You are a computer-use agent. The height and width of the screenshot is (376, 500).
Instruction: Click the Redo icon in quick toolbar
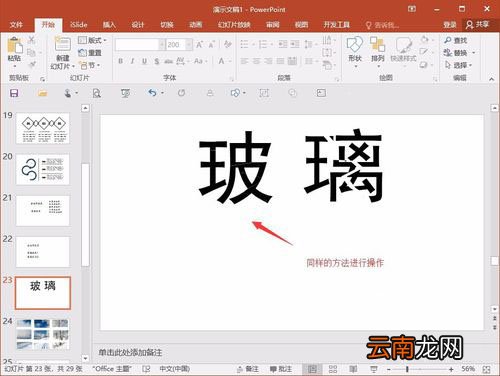pos(181,93)
